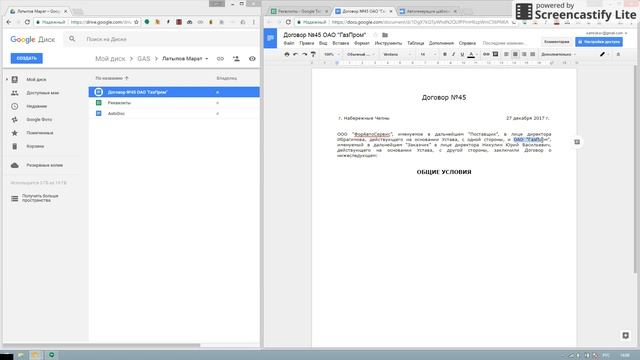Select Договор №45 file in Drive list
Image resolution: width=640 pixels, height=360 pixels.
coord(174,92)
